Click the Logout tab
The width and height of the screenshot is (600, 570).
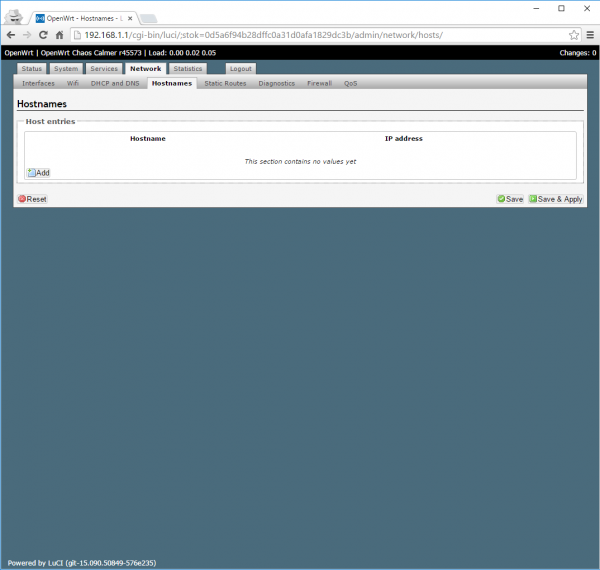(240, 69)
